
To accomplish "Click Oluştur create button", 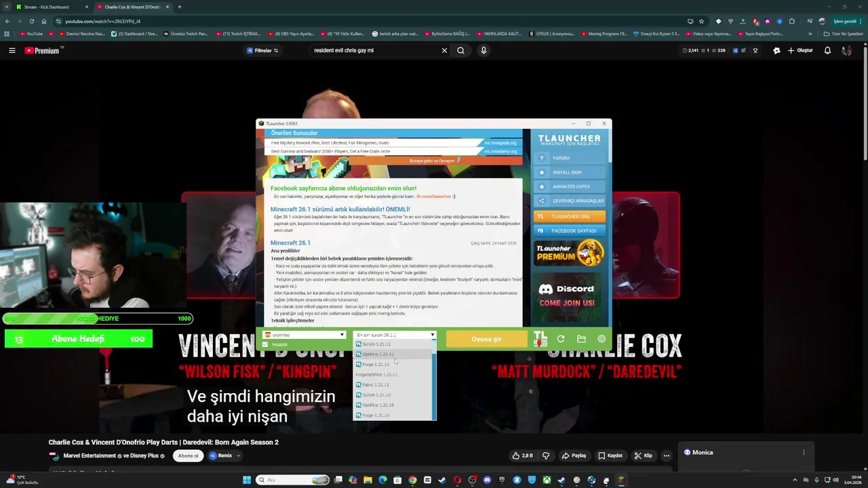I will point(800,50).
